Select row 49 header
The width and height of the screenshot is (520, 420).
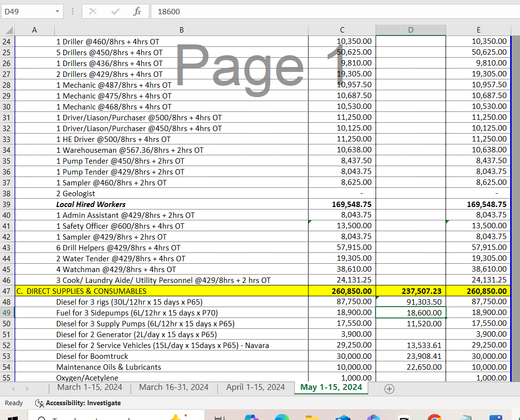click(x=7, y=313)
